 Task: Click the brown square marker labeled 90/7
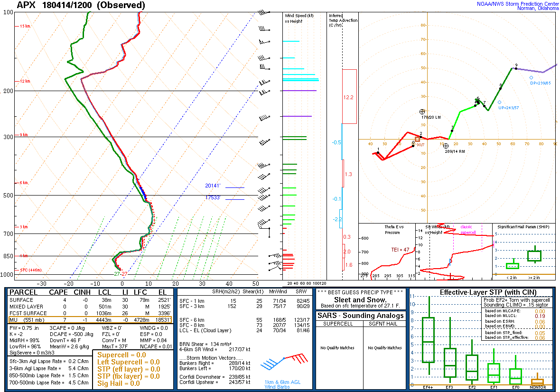coord(417,139)
